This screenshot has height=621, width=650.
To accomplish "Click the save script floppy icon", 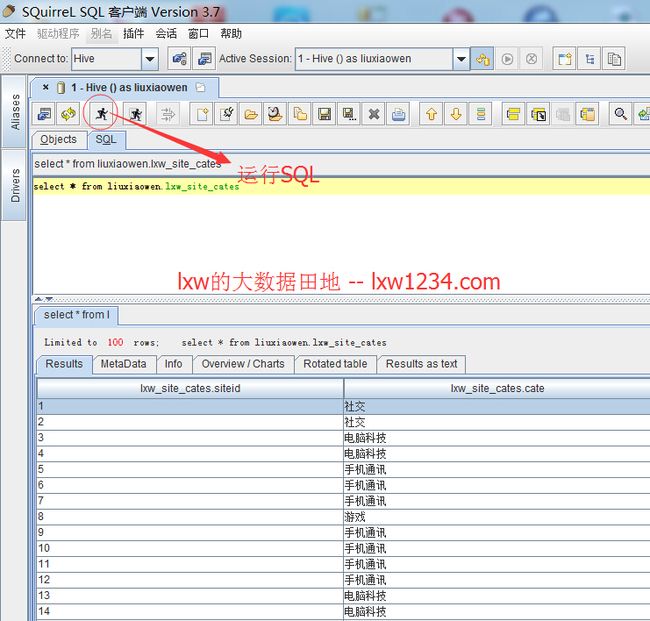I will tap(324, 114).
